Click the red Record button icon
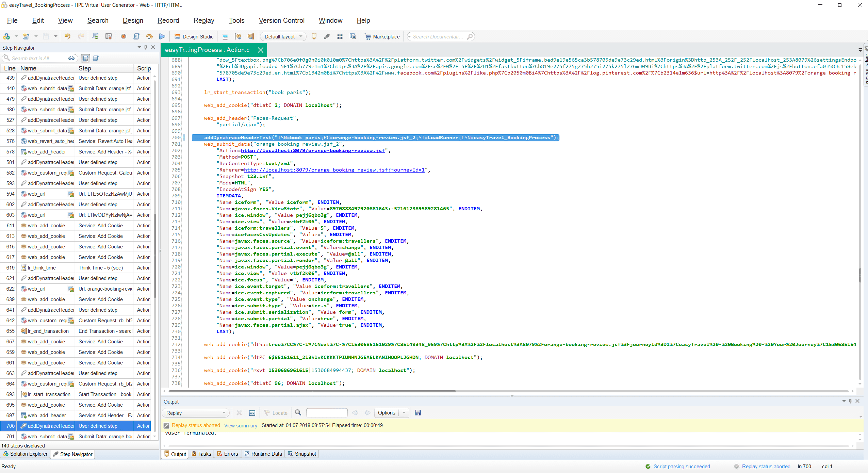Image resolution: width=868 pixels, height=473 pixels. [x=124, y=36]
